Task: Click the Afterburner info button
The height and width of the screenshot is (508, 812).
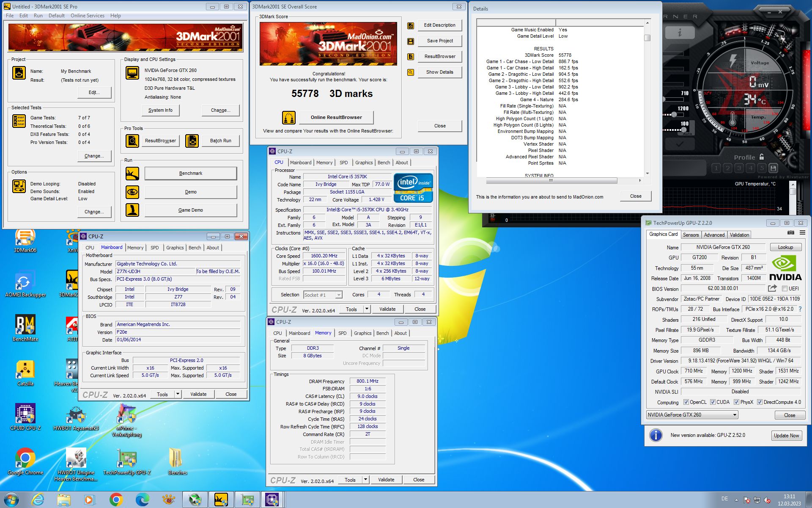Action: (x=680, y=33)
